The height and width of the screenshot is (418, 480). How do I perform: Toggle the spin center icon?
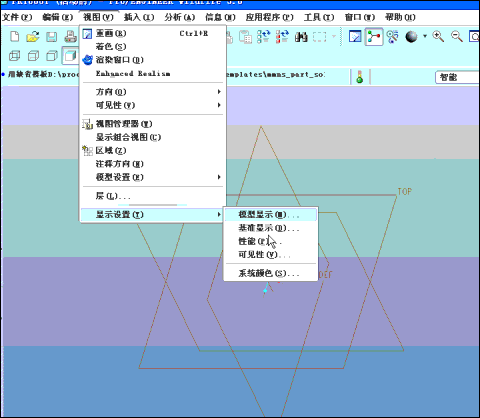tap(374, 36)
